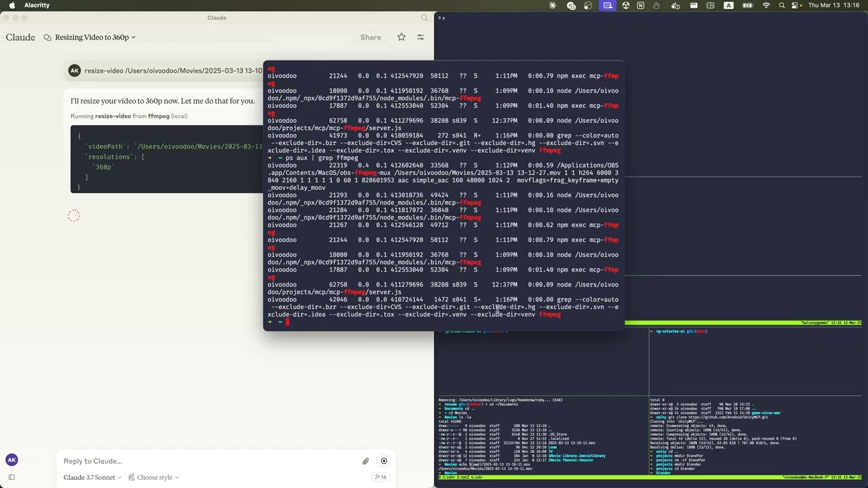
Task: Click the tmux window list in bottom status bar
Action: 461,477
